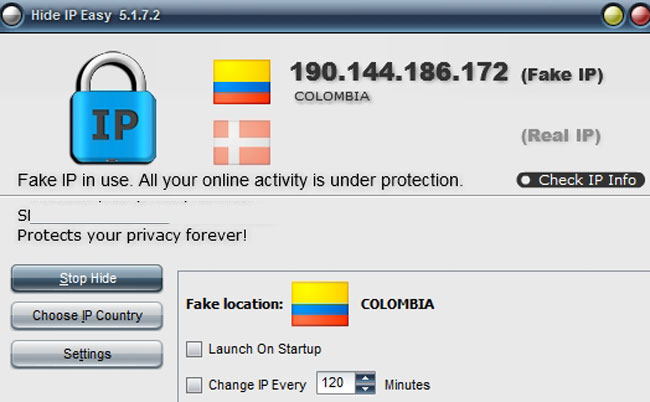Click the Colombia flag beside the fake IP
The width and height of the screenshot is (650, 402).
pos(242,82)
